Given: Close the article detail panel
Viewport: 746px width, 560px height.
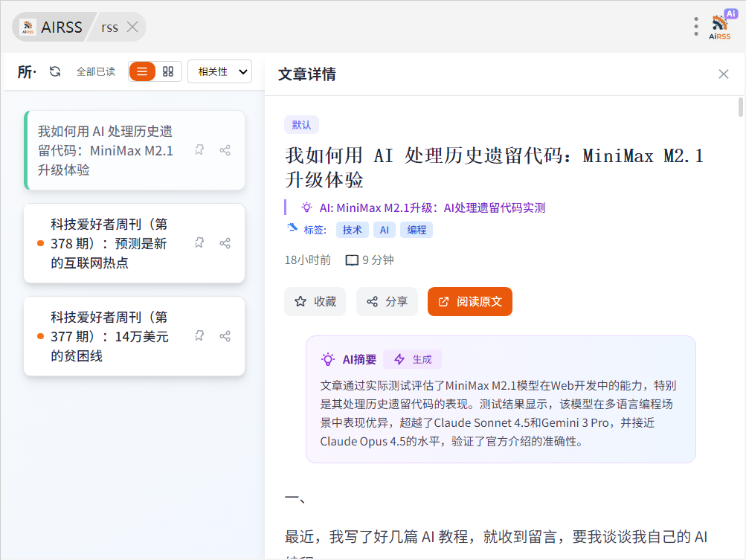Looking at the screenshot, I should click(x=723, y=74).
